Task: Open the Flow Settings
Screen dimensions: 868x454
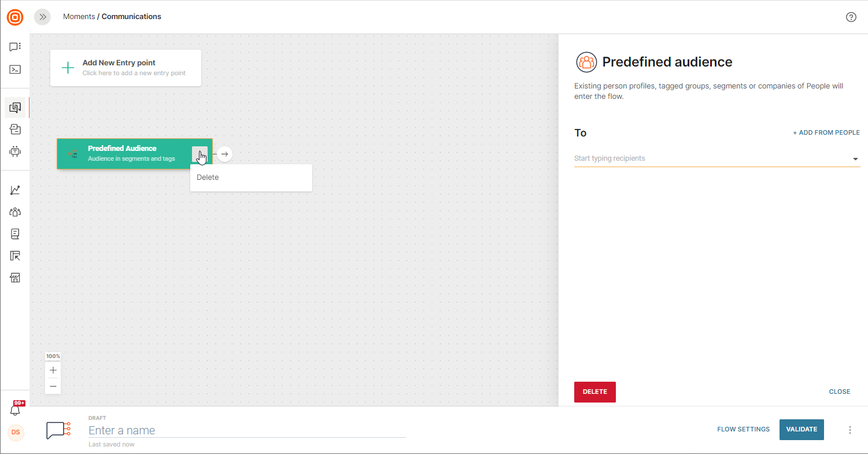Action: coord(743,429)
